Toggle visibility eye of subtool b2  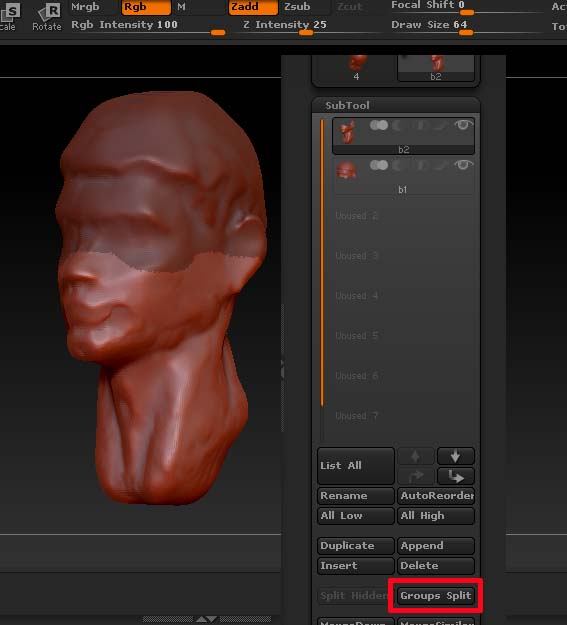(463, 125)
